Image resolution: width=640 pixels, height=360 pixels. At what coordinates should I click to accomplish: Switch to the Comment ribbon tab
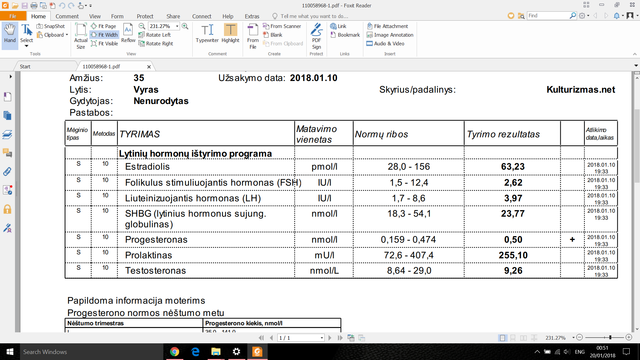[67, 16]
